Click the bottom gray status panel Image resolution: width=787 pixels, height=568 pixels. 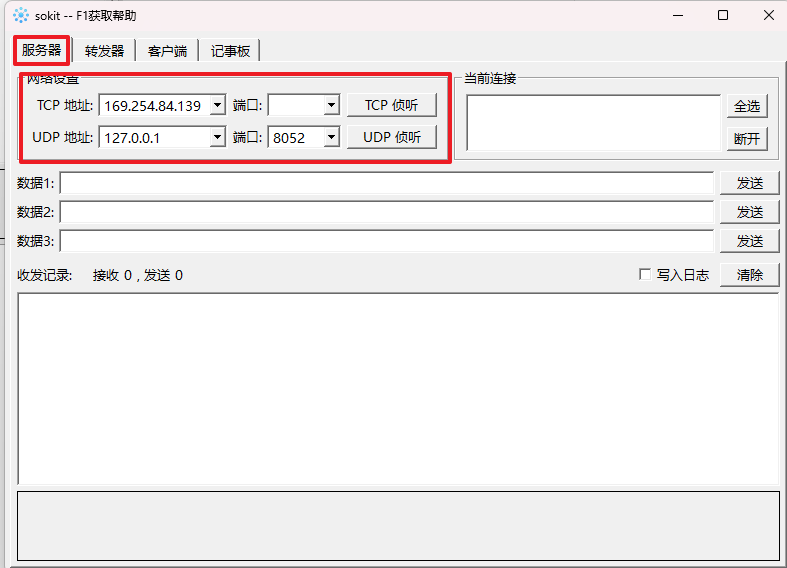tap(398, 526)
